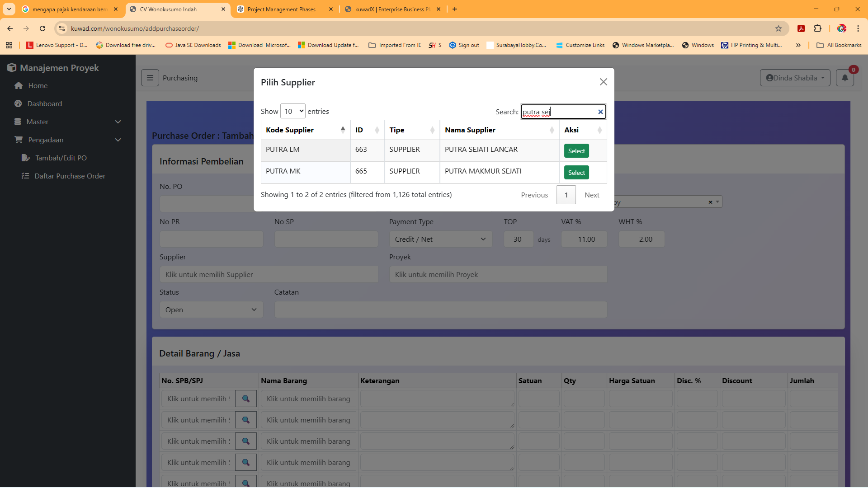Click the Home sidebar icon
The height and width of the screenshot is (488, 868).
[x=19, y=85]
